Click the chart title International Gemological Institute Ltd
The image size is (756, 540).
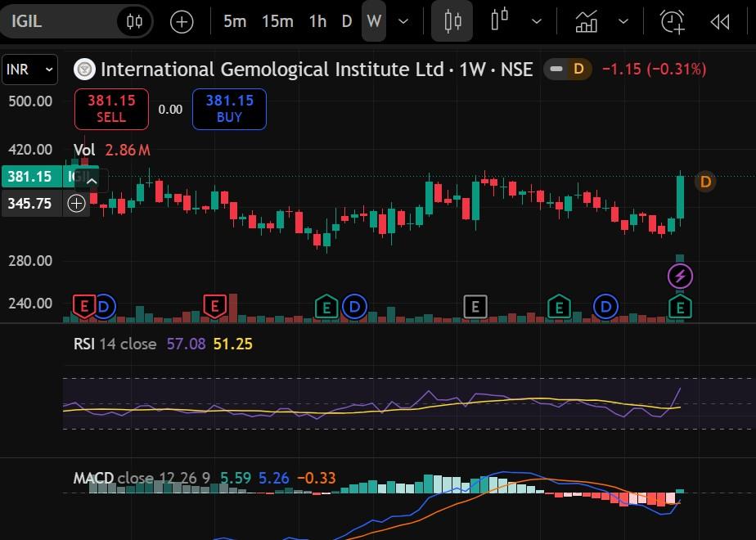tap(272, 70)
